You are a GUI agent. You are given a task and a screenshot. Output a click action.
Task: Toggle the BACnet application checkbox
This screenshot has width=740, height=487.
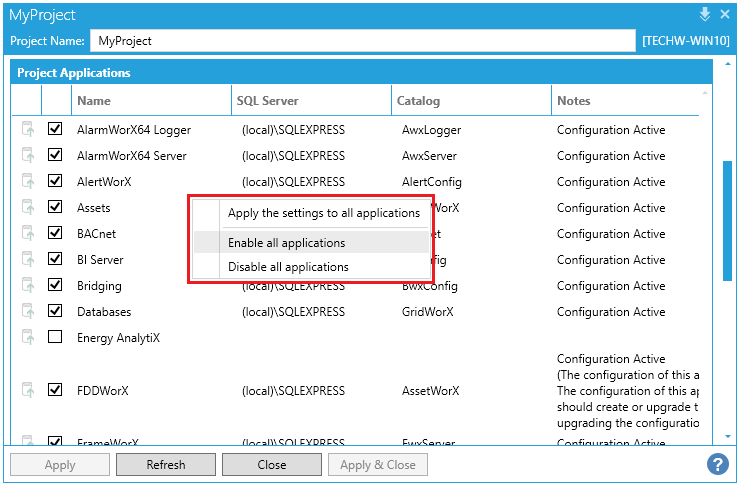(x=55, y=234)
